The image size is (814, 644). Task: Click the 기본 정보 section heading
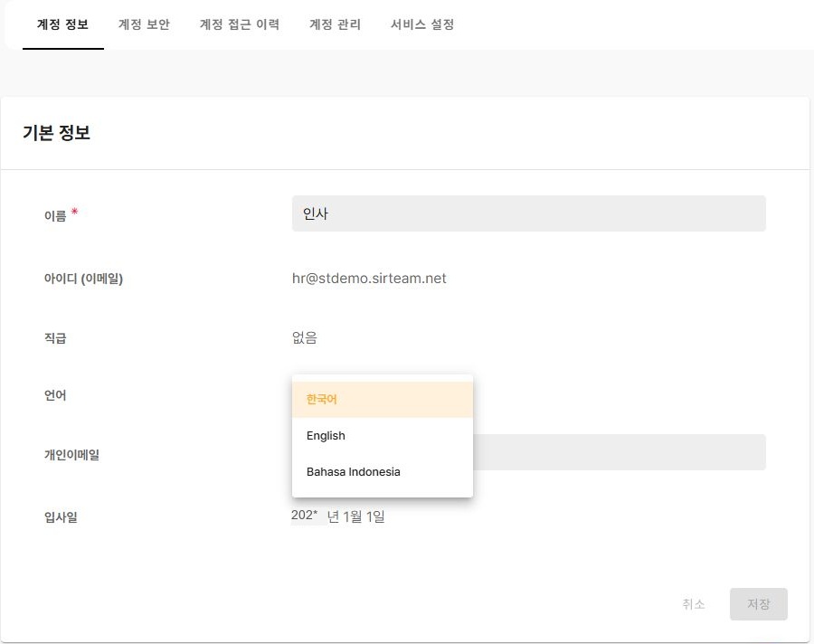57,132
